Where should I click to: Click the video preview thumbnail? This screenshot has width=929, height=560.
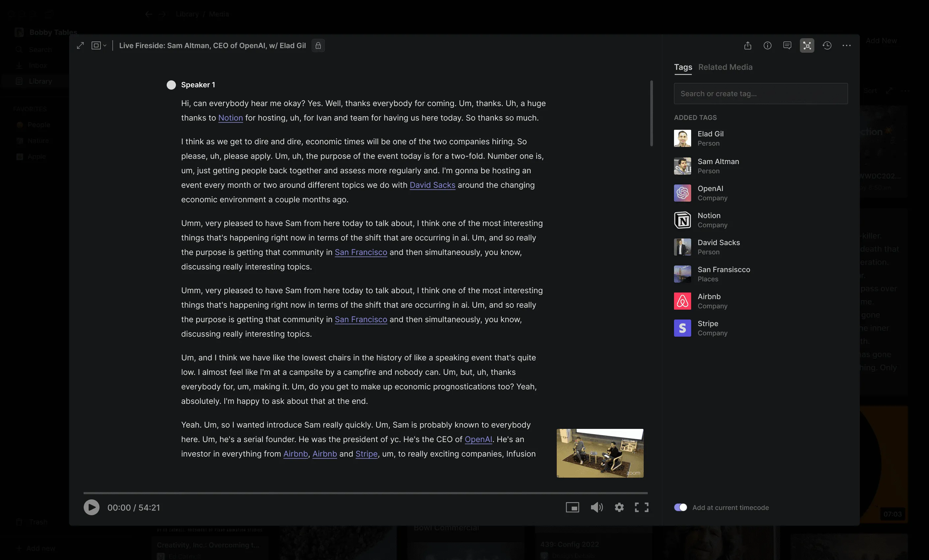600,453
